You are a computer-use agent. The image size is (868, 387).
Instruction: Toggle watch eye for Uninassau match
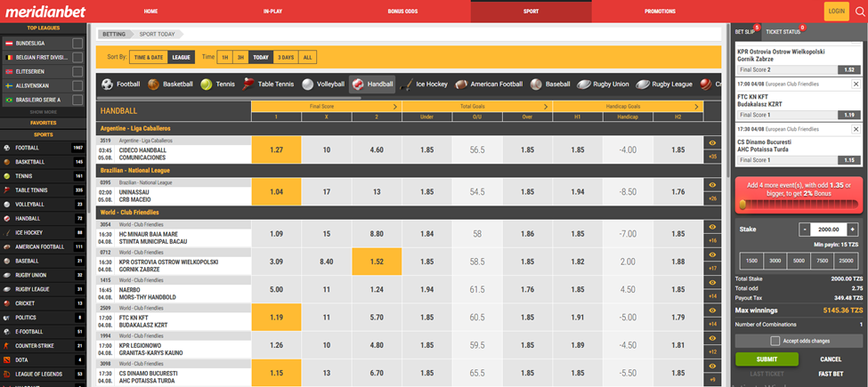(x=712, y=185)
